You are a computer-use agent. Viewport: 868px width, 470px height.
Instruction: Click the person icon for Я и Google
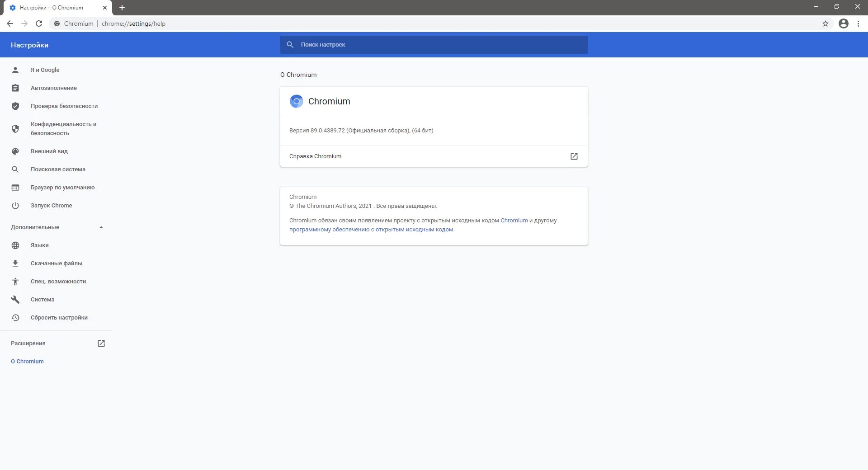[15, 70]
